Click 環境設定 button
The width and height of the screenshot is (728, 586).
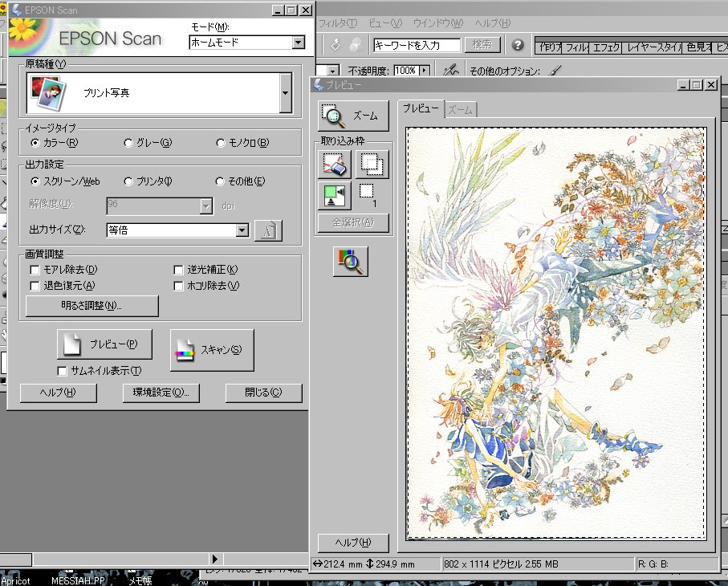click(161, 393)
